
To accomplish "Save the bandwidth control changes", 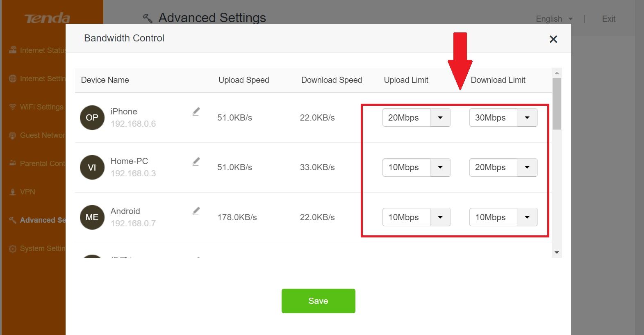I will tap(318, 301).
